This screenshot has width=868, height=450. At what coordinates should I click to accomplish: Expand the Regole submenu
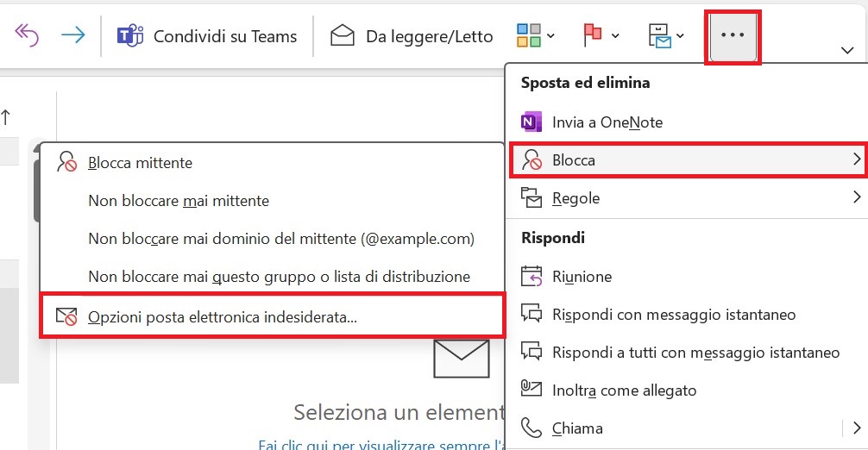click(x=686, y=198)
